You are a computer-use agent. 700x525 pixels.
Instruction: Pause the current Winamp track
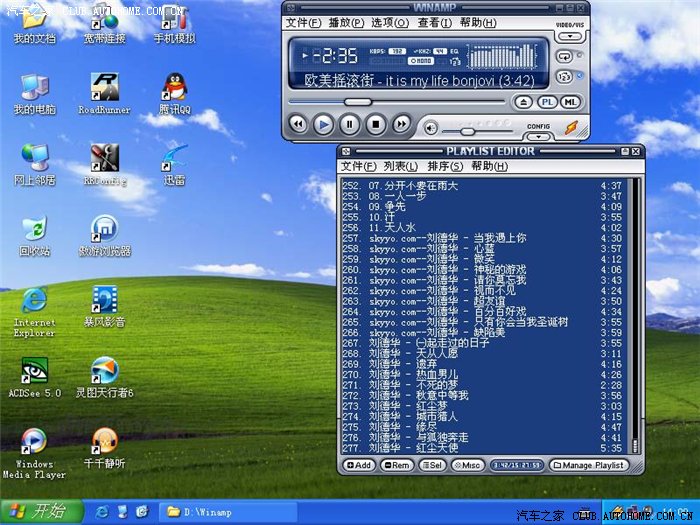[349, 124]
